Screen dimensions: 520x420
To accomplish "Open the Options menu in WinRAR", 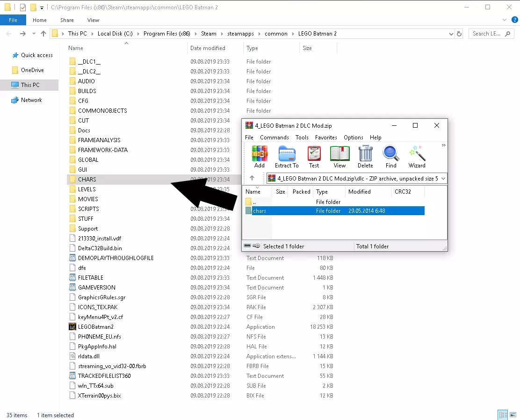I will tap(353, 138).
